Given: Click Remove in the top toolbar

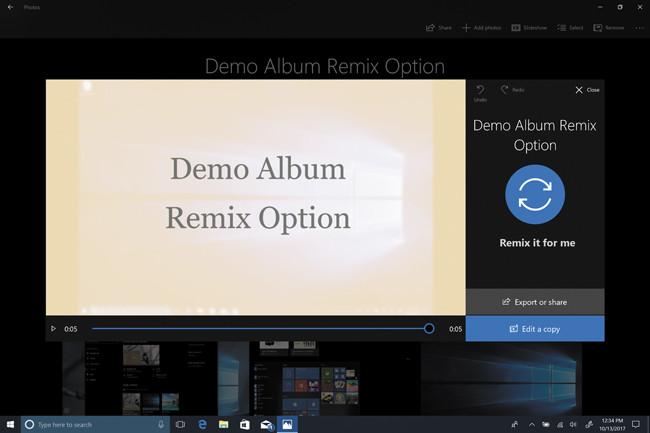Looking at the screenshot, I should (x=608, y=28).
